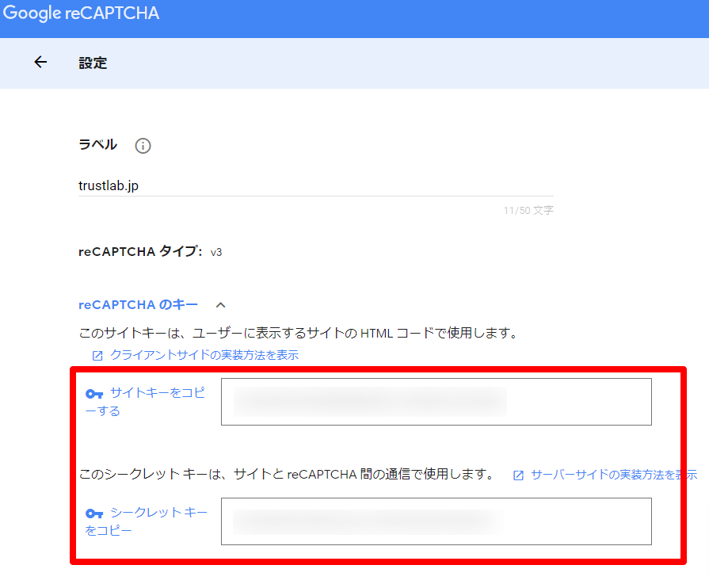Focus the label field containing trustlab.jp
This screenshot has width=709, height=588.
tap(315, 185)
